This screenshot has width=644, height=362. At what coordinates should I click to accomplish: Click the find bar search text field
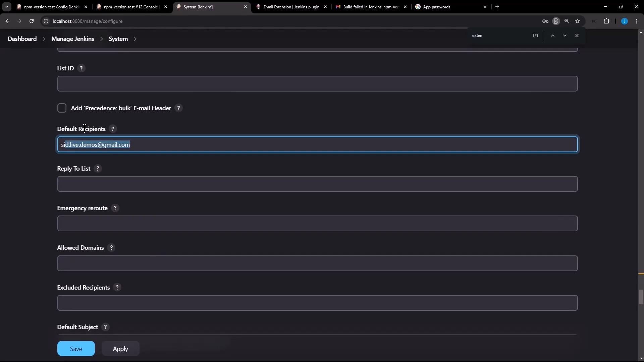pyautogui.click(x=499, y=36)
